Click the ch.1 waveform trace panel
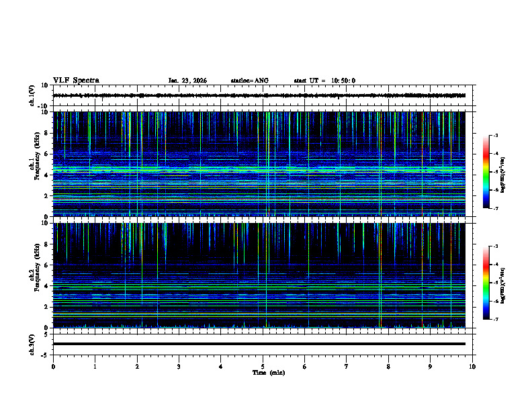 point(264,95)
